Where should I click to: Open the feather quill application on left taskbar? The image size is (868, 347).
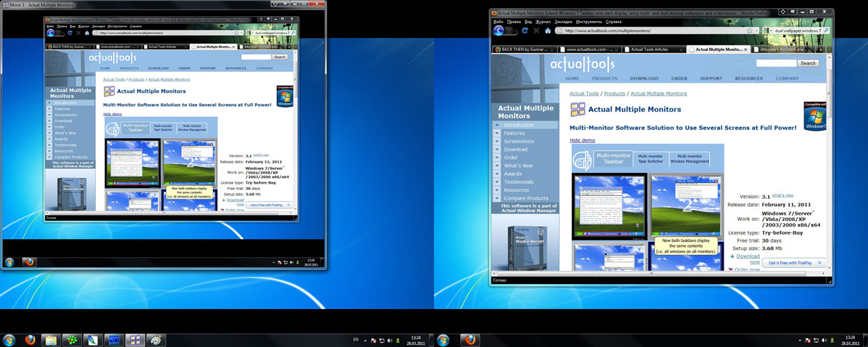click(92, 340)
